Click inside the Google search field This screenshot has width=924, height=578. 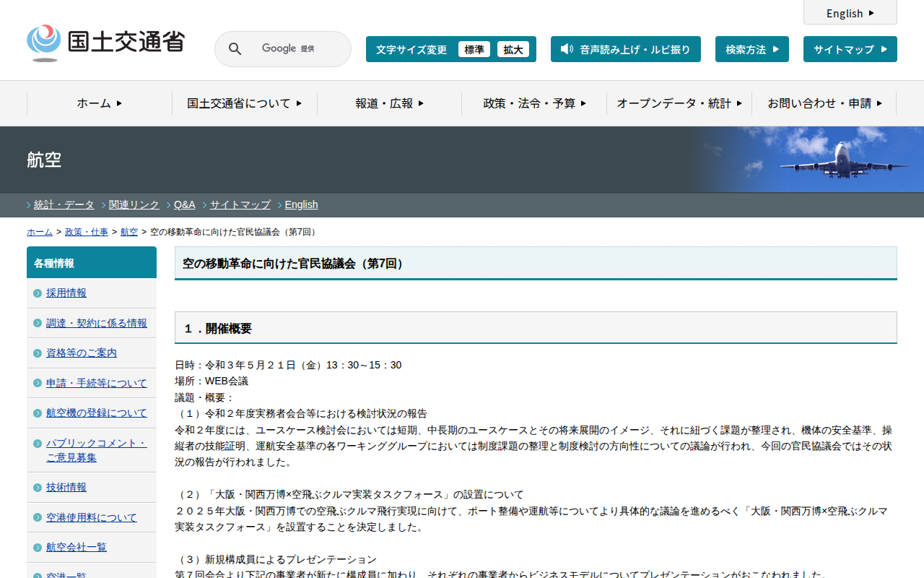click(296, 49)
